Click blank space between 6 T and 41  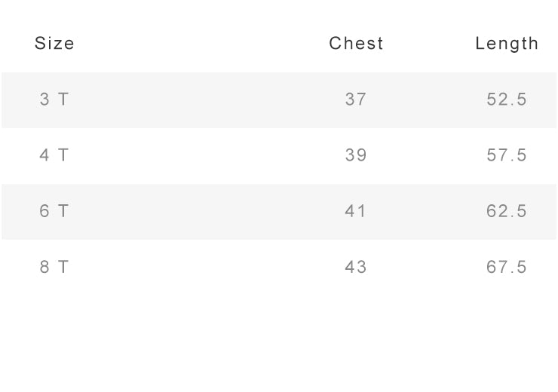tap(204, 211)
